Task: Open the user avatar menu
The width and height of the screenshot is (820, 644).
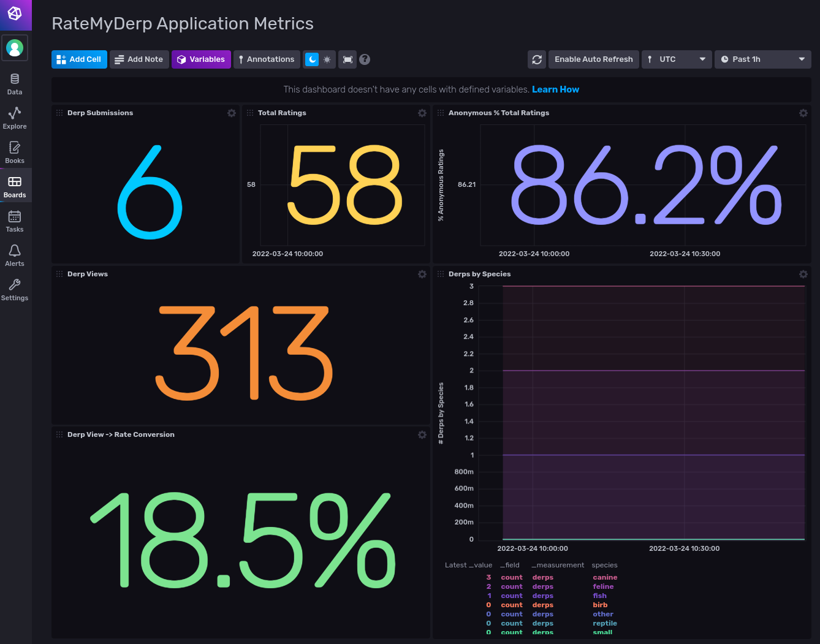Action: (x=15, y=48)
